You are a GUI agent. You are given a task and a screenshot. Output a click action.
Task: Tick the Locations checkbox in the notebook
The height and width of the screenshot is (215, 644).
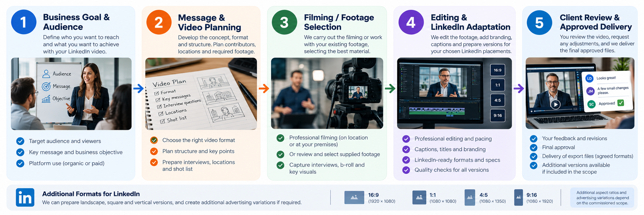tap(161, 114)
